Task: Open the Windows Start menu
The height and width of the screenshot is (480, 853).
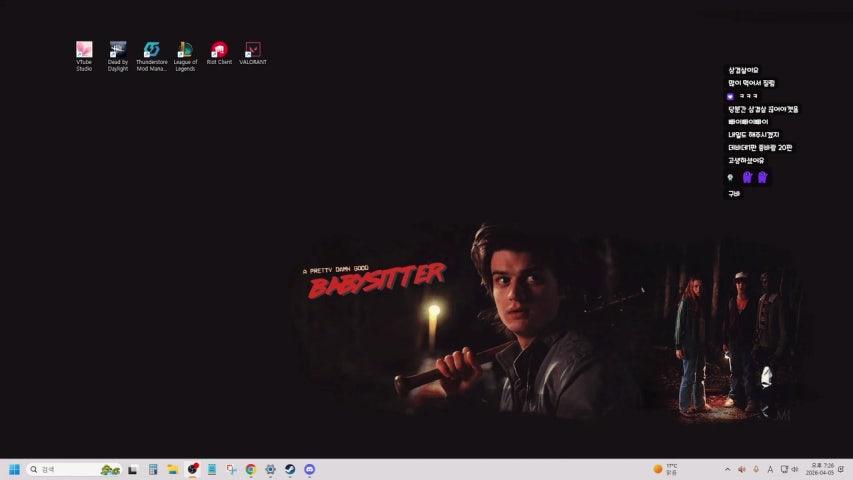Action: pos(14,469)
